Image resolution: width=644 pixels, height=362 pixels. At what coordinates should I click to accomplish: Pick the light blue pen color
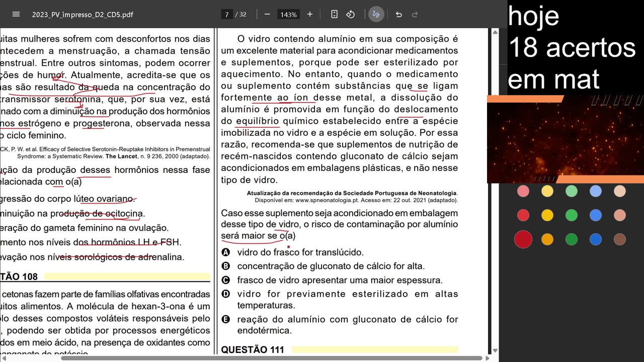pos(596,191)
